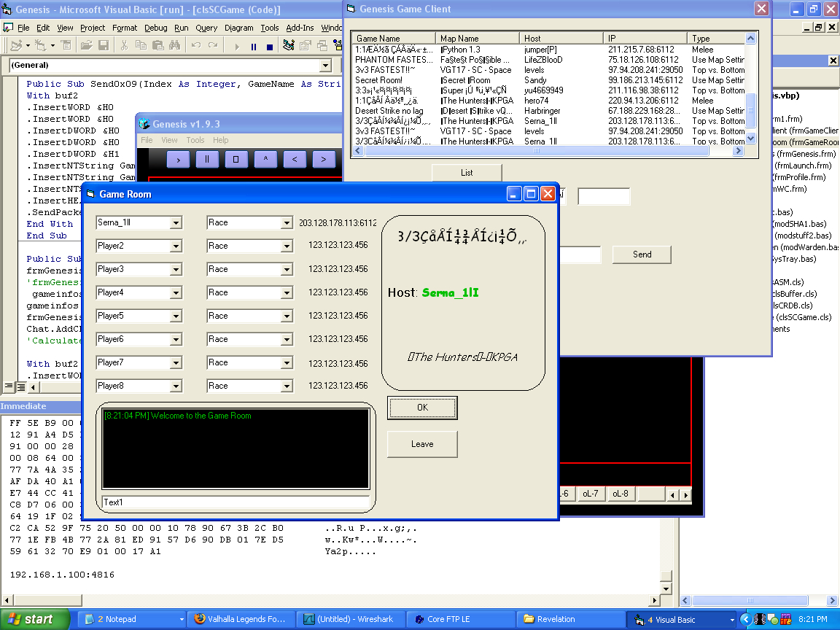This screenshot has width=840, height=630.
Task: Click the Text1 chat input field
Action: pos(236,502)
